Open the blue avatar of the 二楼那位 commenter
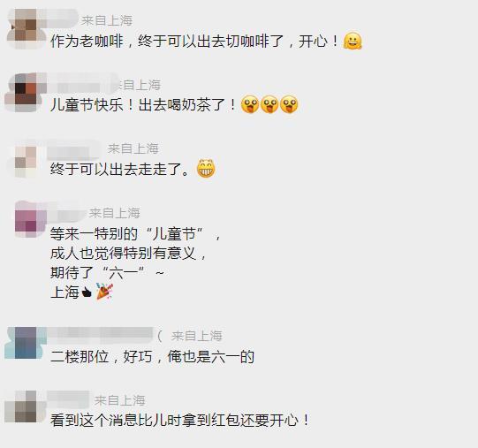Screen dimensions: 478x448 (26, 343)
